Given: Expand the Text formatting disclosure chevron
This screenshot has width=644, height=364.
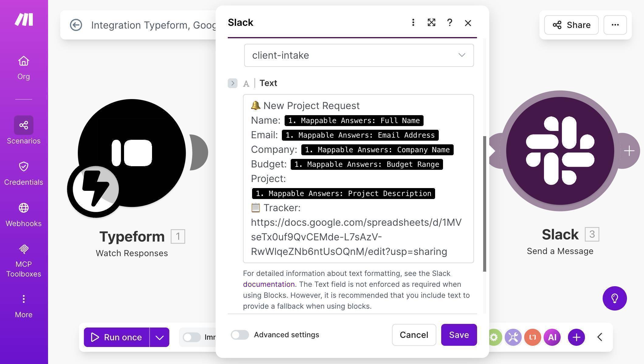Looking at the screenshot, I should click(232, 83).
